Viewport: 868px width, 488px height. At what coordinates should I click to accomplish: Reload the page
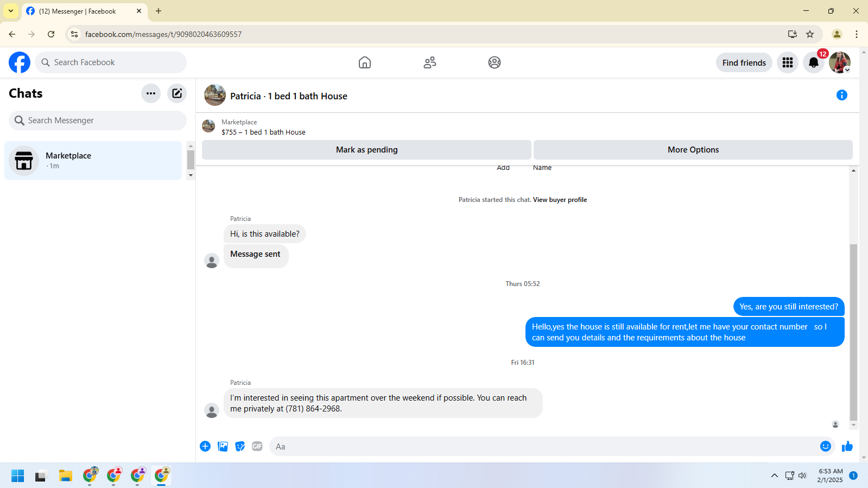tap(51, 34)
